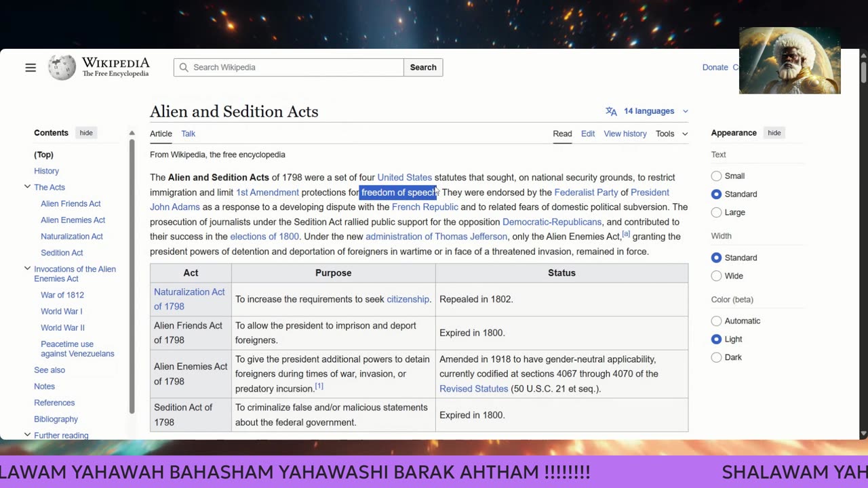This screenshot has width=868, height=488.
Task: Switch to the Talk tab
Action: (x=188, y=134)
